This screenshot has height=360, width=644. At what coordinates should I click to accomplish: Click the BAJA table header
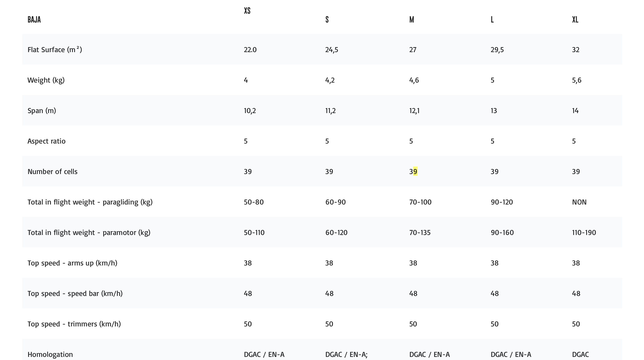click(34, 19)
